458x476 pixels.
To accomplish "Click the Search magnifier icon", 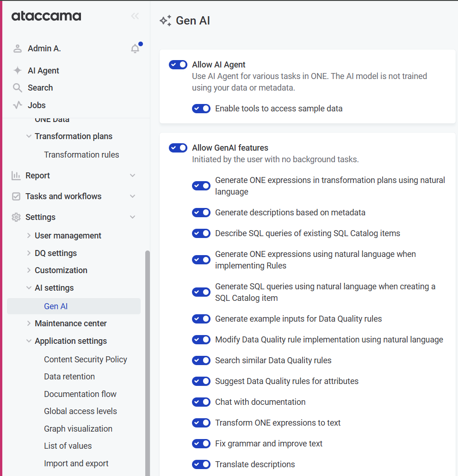I will coord(18,88).
